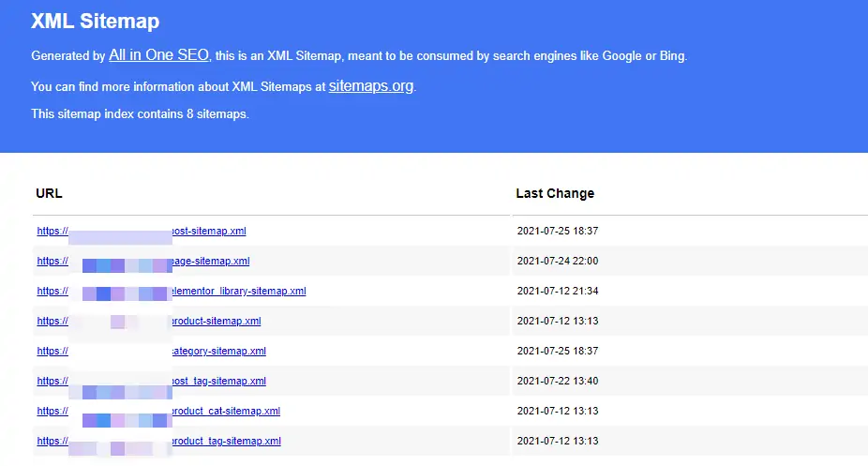This screenshot has height=466, width=868.
Task: Open the category-sitemap.xml link
Action: click(x=220, y=351)
